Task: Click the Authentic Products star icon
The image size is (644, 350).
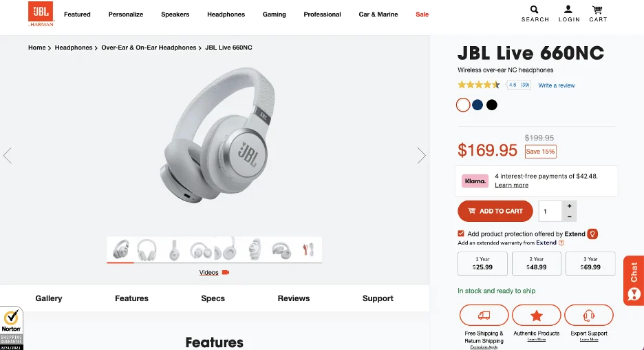Action: [x=537, y=316]
